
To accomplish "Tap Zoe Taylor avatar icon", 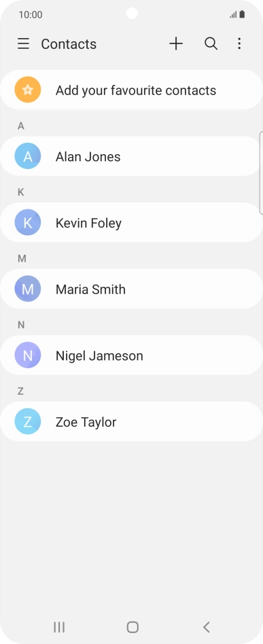I will tap(28, 422).
